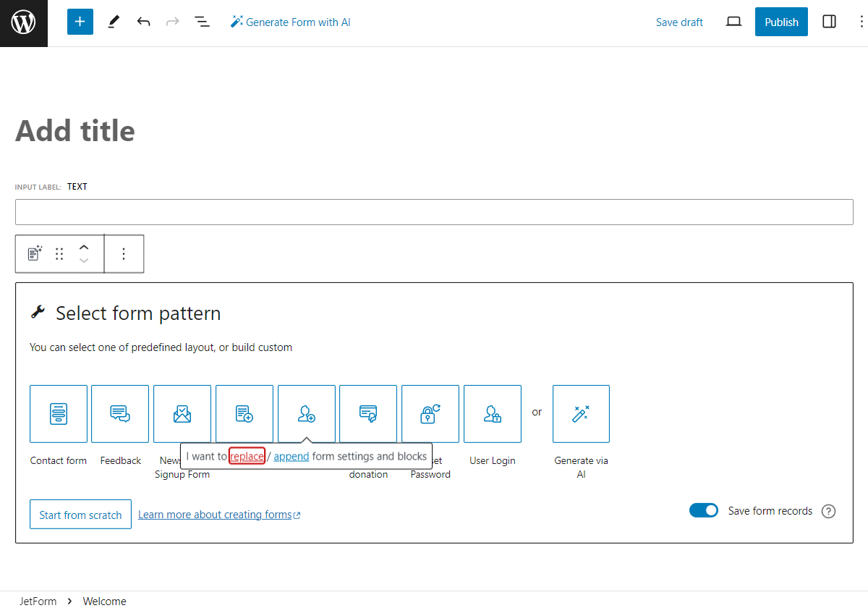Select the Contact form pattern

tap(59, 413)
